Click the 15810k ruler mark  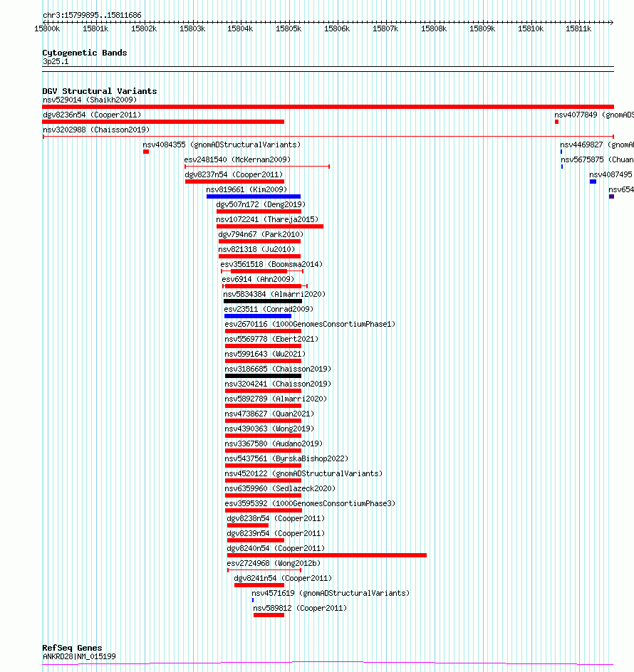coord(531,28)
